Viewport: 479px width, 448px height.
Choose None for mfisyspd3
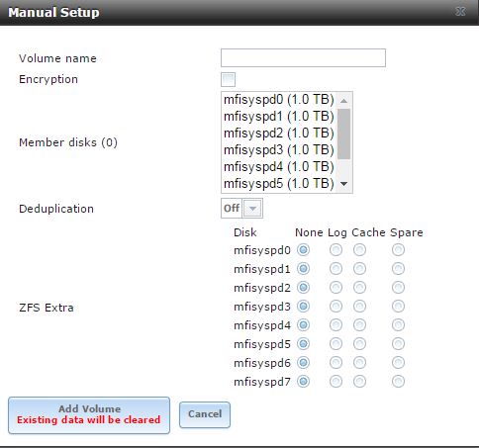[303, 307]
